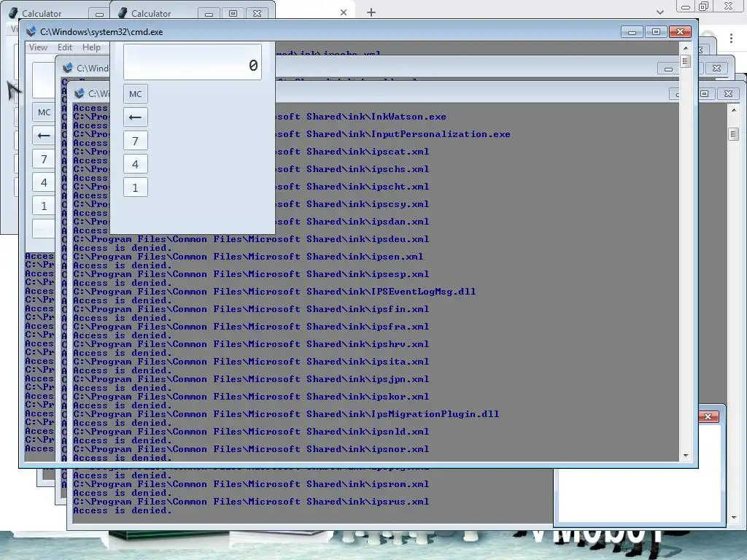This screenshot has height=560, width=747.
Task: Click the up arrow of the 'C:\Wi' console scrollbar
Action: point(734,110)
